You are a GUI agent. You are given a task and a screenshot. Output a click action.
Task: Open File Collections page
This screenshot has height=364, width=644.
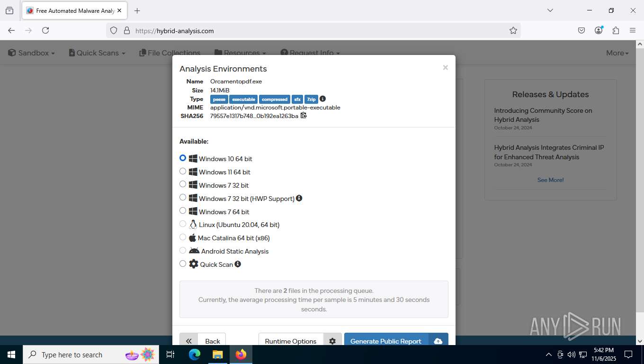[170, 53]
